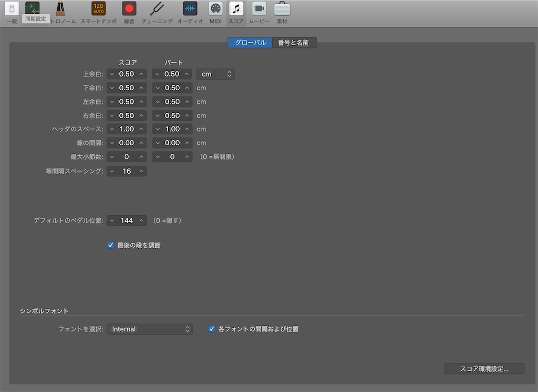Switch to the 番号と名前 tab

[294, 43]
